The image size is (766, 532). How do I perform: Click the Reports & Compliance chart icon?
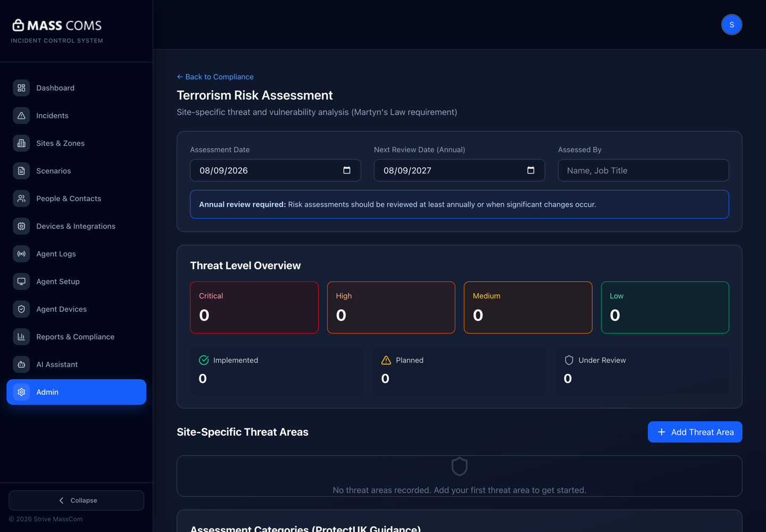click(21, 337)
